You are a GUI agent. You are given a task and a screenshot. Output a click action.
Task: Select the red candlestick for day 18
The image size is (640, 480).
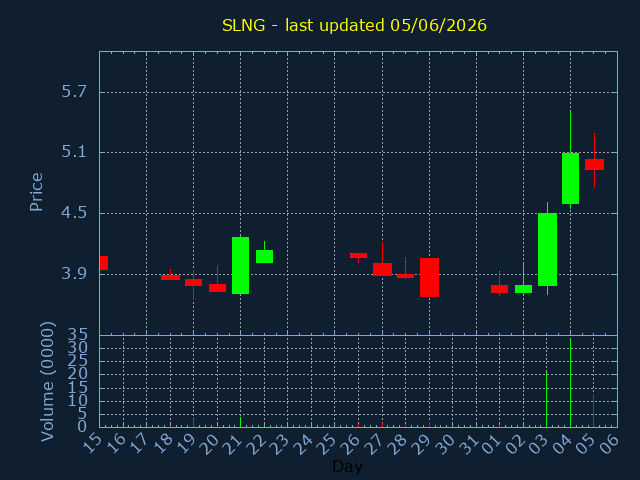pyautogui.click(x=170, y=277)
